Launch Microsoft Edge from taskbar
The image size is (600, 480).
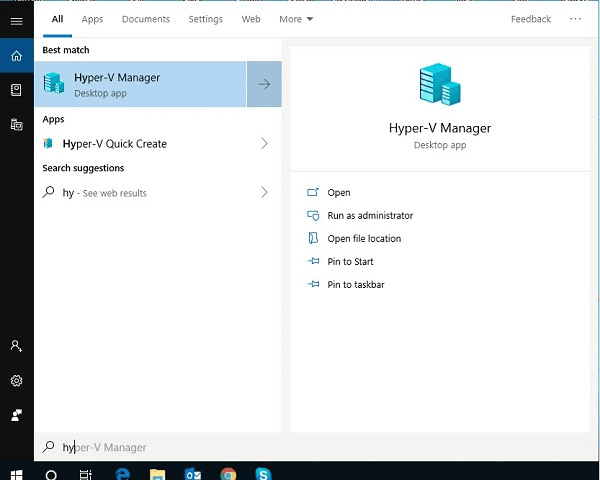pyautogui.click(x=122, y=474)
